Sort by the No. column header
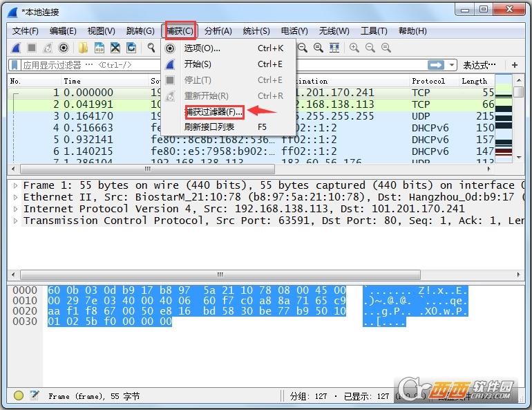532x410 pixels. tap(34, 81)
